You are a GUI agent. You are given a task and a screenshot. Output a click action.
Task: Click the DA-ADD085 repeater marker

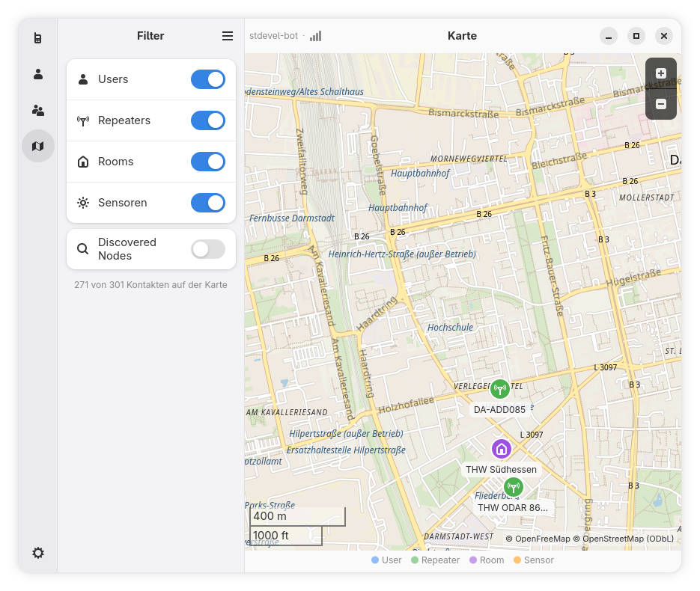pyautogui.click(x=499, y=389)
